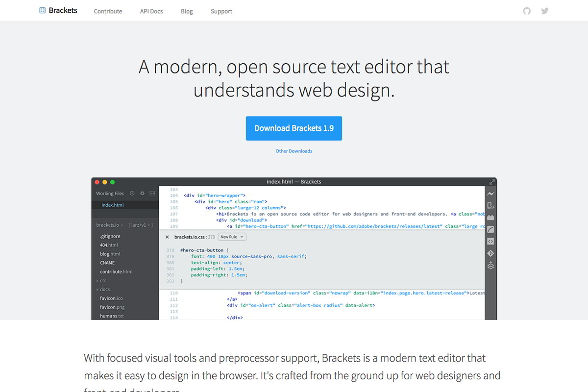Click the brackets.io.css file name label

(x=190, y=237)
